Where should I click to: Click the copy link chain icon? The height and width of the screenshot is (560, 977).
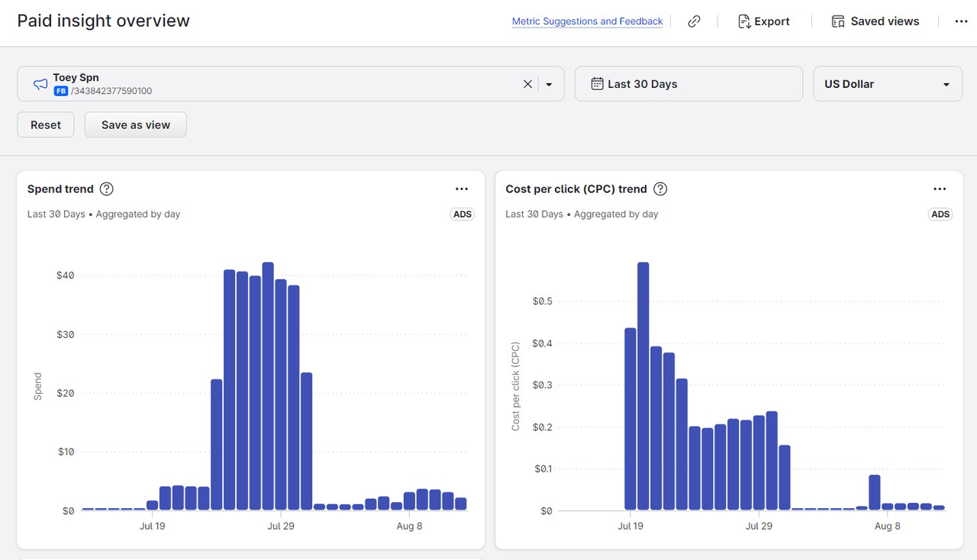(694, 21)
